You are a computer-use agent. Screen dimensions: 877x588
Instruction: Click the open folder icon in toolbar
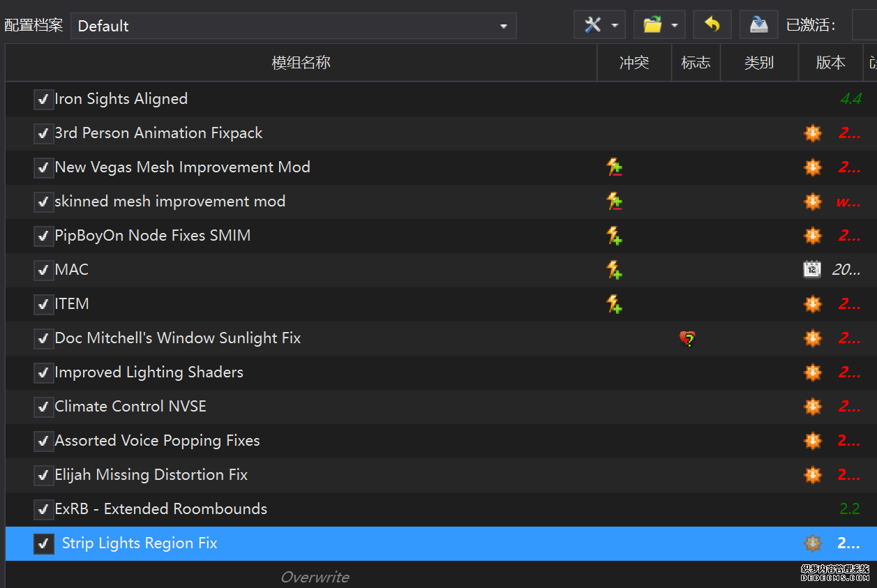[652, 26]
